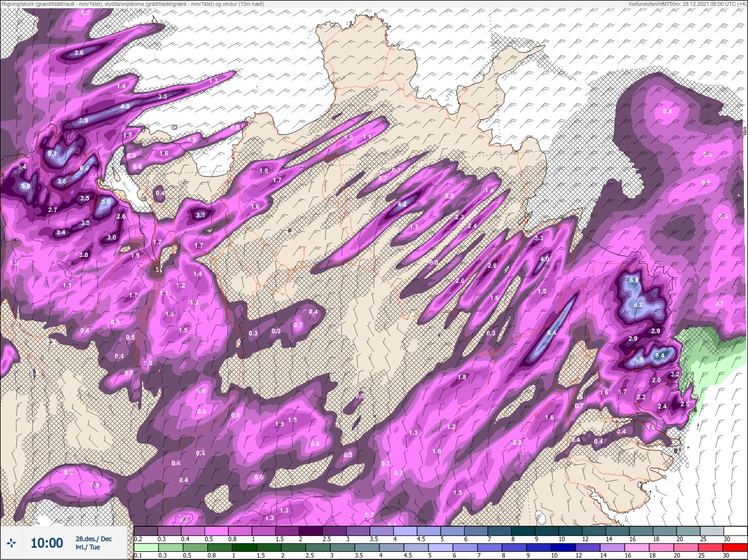Click the 2.8 precipitation value on the map
The image size is (748, 560).
[492, 265]
